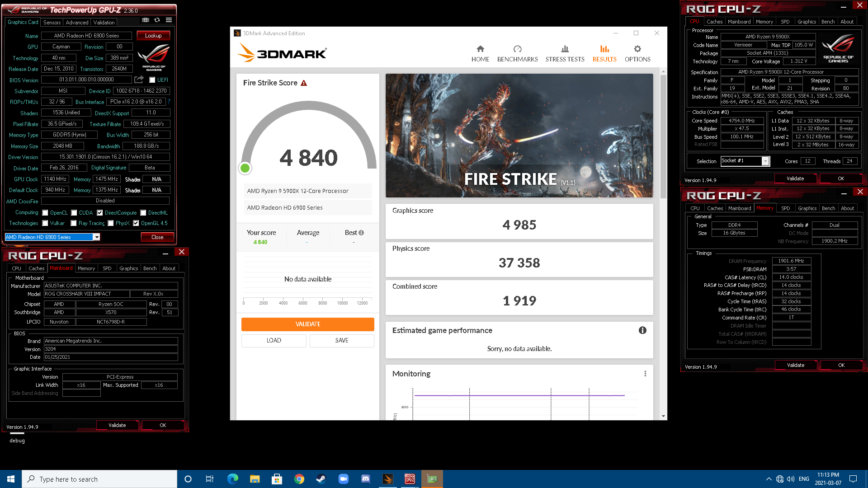Click GPU-Z screenshot camera icon
The width and height of the screenshot is (868, 488).
[x=145, y=20]
